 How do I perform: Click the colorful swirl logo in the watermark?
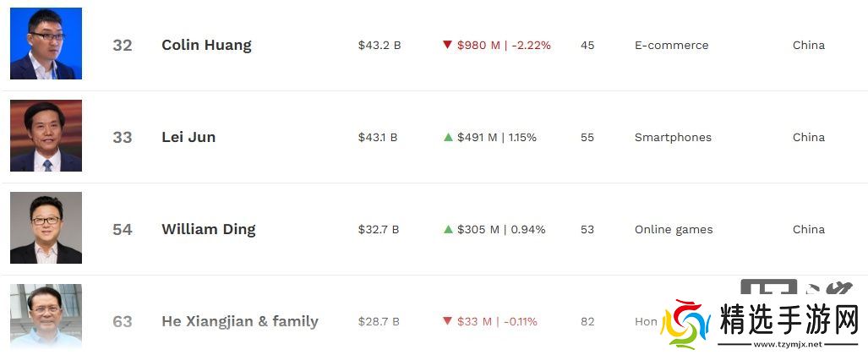click(x=685, y=325)
